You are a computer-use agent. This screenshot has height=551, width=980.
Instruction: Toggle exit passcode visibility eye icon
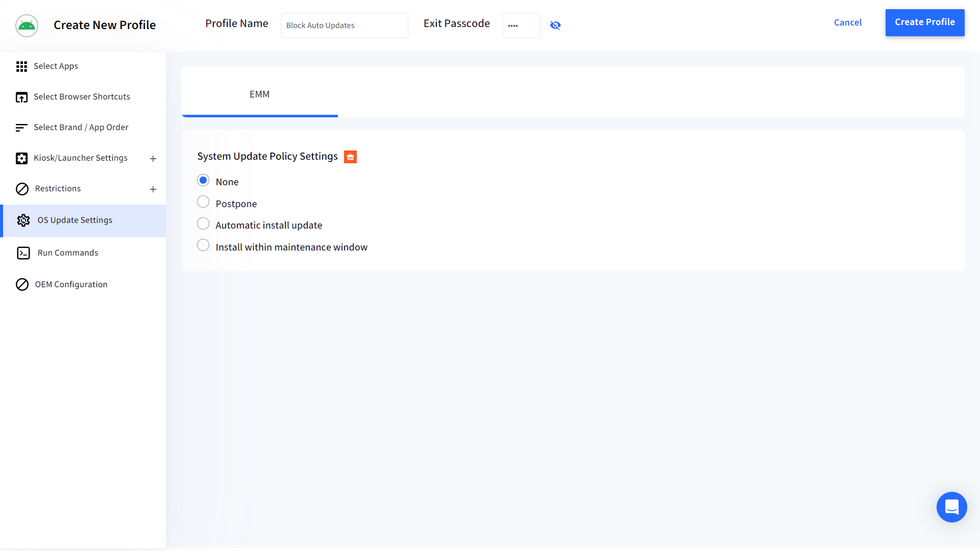(x=555, y=25)
